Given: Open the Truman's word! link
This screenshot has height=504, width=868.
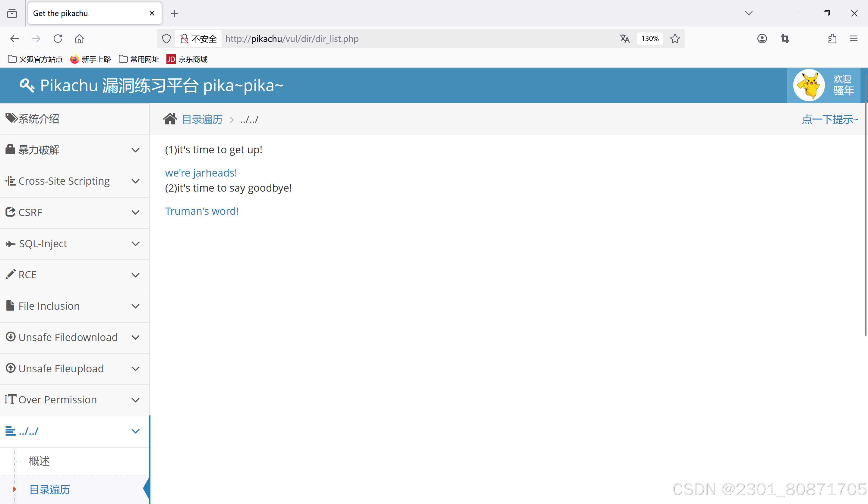Looking at the screenshot, I should tap(201, 211).
